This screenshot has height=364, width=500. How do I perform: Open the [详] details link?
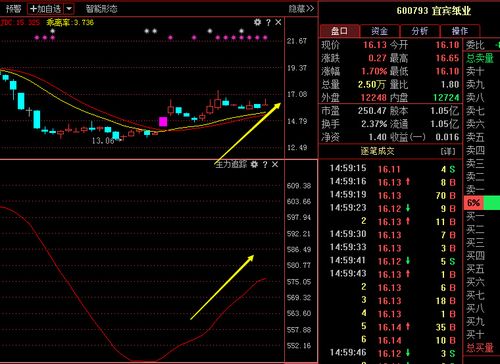pos(448,152)
